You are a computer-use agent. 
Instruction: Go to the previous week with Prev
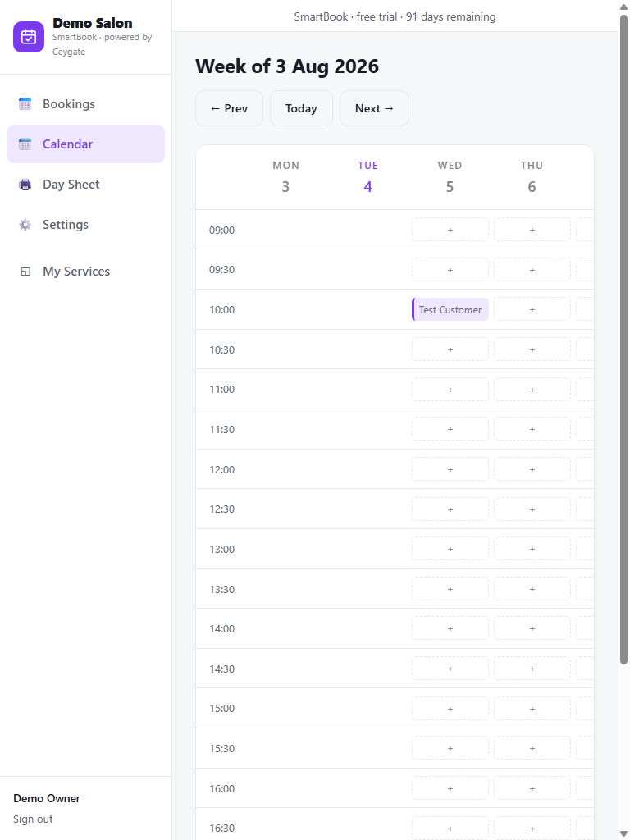pos(230,108)
